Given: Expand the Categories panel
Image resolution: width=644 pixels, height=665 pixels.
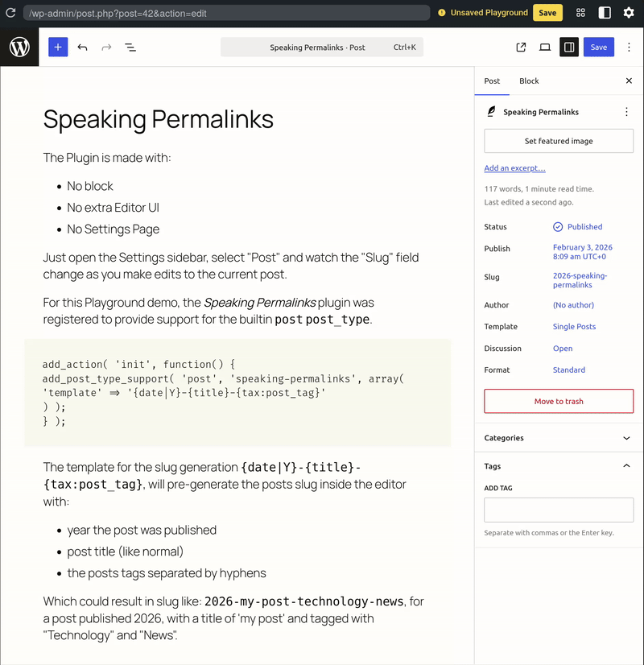Looking at the screenshot, I should [x=559, y=438].
